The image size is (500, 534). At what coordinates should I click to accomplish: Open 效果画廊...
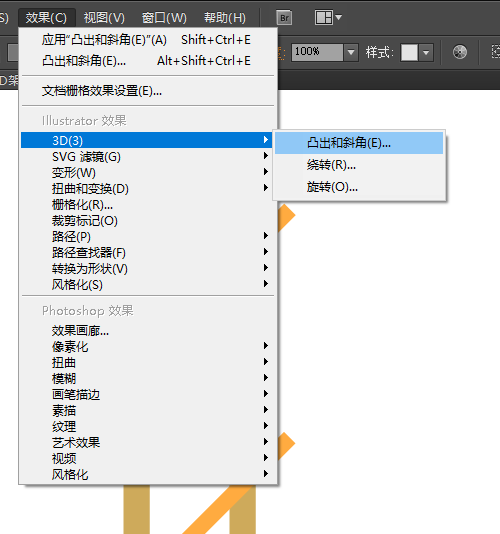(x=146, y=330)
